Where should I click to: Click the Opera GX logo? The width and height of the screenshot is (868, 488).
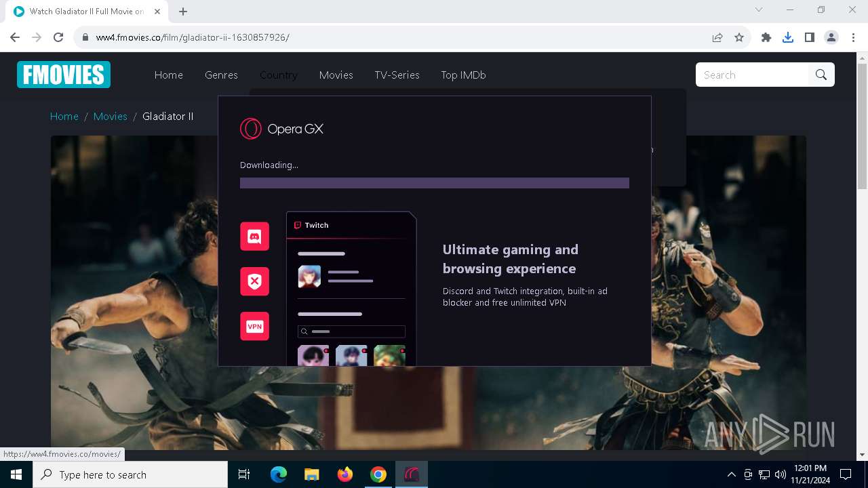[281, 129]
